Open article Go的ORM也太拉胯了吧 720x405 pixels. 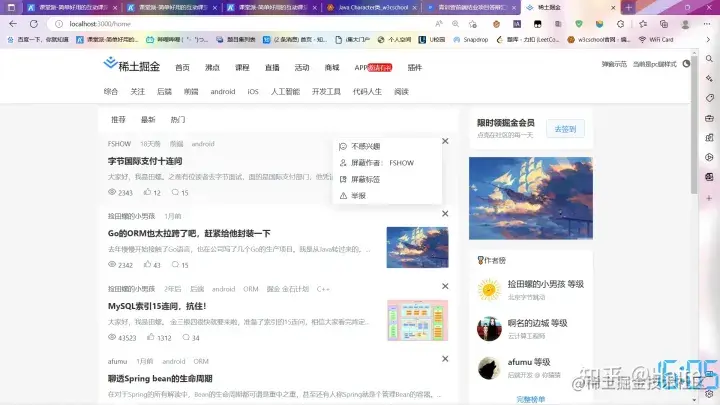(x=189, y=233)
